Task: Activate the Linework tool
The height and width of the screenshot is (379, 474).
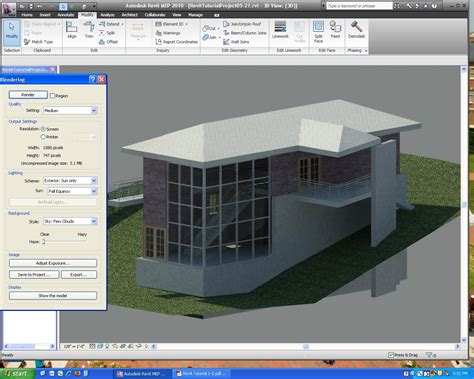Action: (280, 30)
